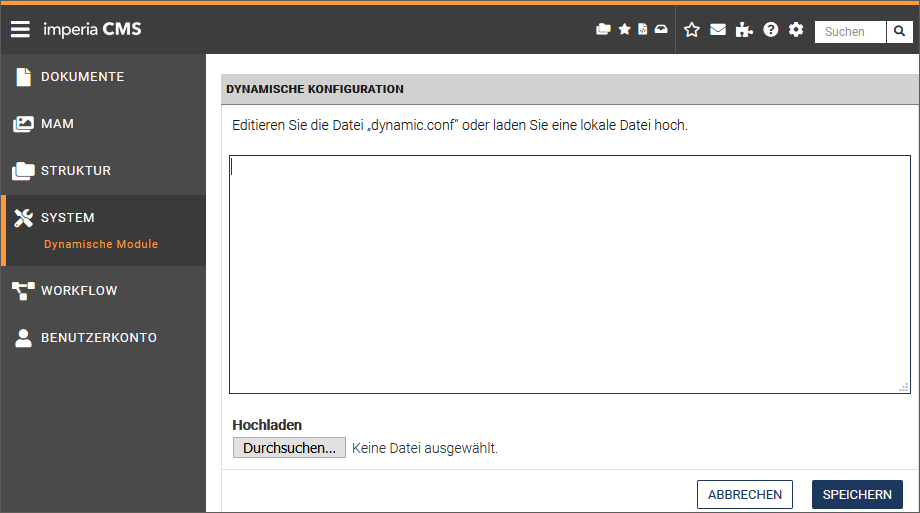Screen dimensions: 920x513
Task: Focus the Suchen search field
Action: point(850,32)
